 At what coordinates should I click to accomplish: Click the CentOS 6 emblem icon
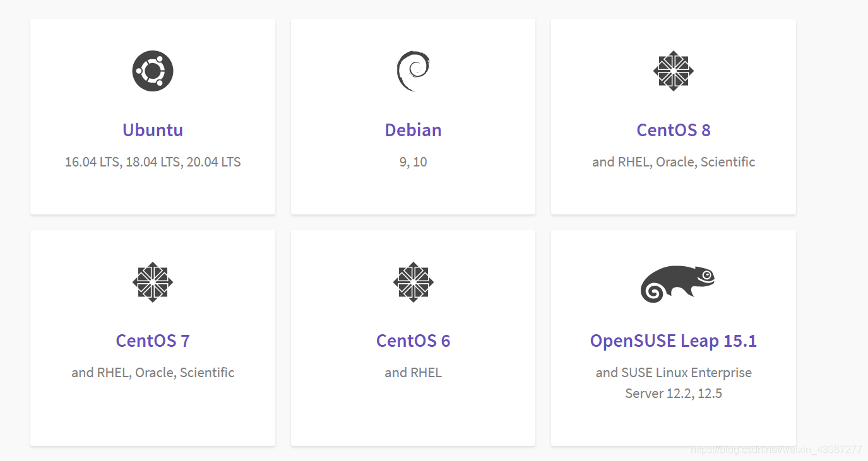[x=413, y=282]
